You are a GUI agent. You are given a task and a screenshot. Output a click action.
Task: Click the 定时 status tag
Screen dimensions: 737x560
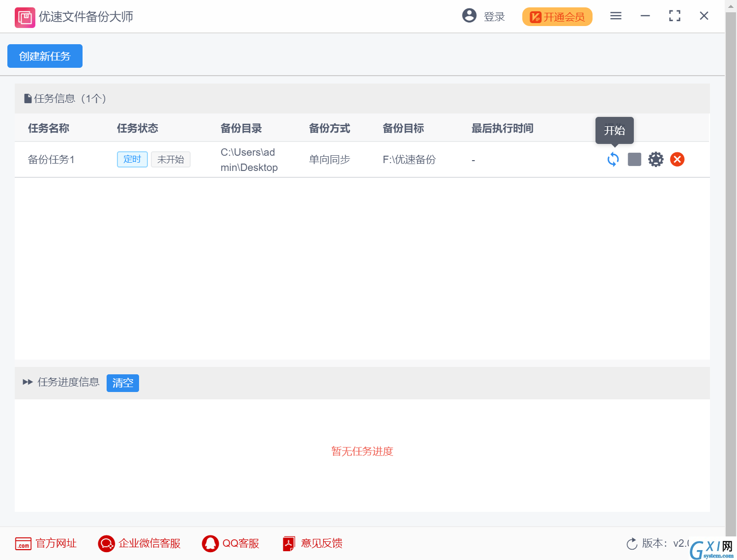pyautogui.click(x=132, y=159)
